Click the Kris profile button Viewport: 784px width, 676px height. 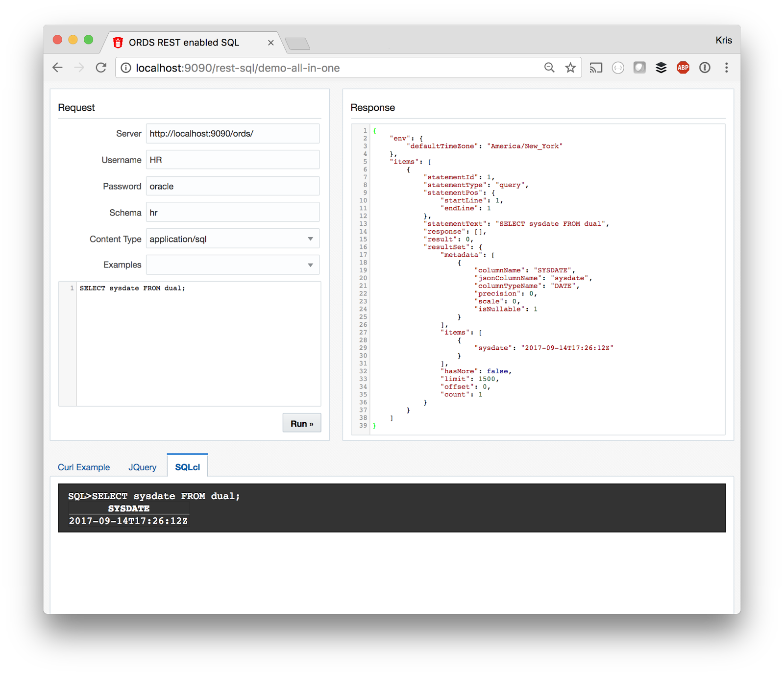[723, 40]
